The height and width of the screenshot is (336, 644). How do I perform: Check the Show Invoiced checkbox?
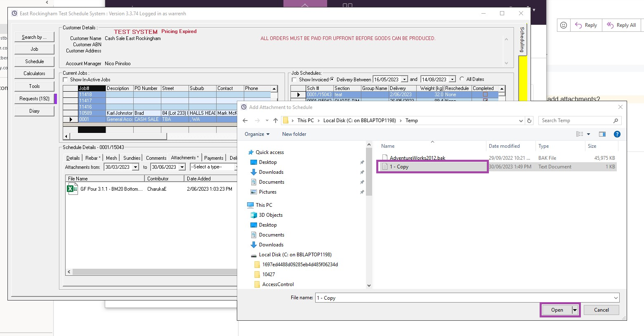click(294, 79)
